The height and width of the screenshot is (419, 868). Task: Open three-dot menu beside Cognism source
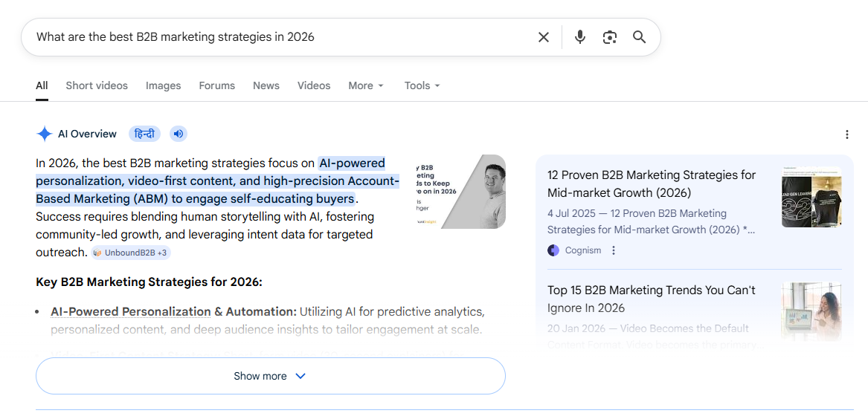(x=614, y=250)
